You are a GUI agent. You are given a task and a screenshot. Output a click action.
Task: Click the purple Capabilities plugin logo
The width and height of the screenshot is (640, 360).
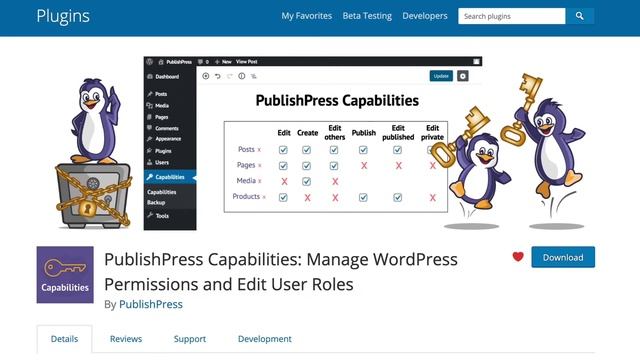[65, 275]
